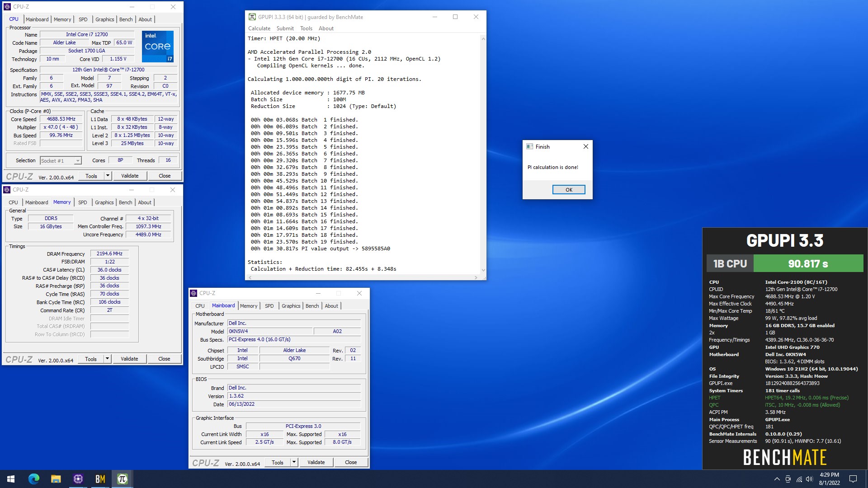Click the GPUPI horizontal scrollbar

point(363,277)
